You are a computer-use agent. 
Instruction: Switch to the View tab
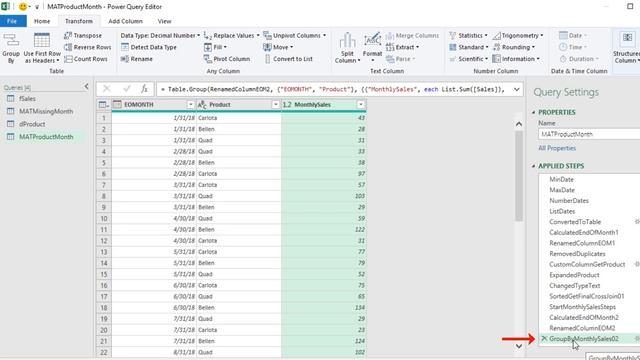point(164,21)
